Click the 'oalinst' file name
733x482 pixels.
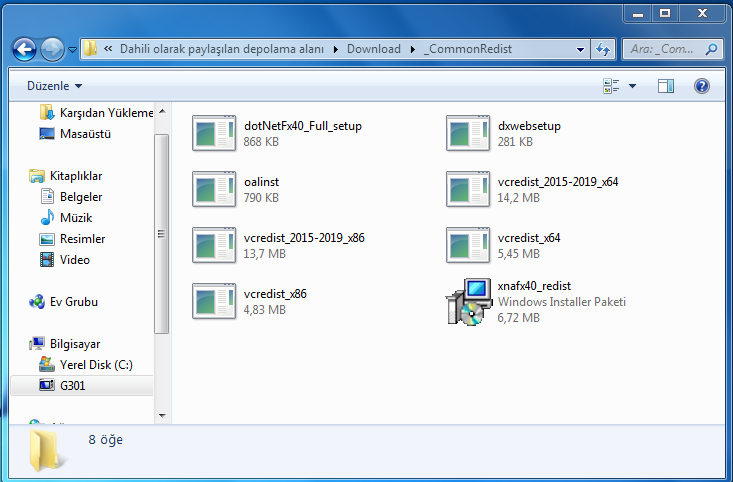(261, 182)
